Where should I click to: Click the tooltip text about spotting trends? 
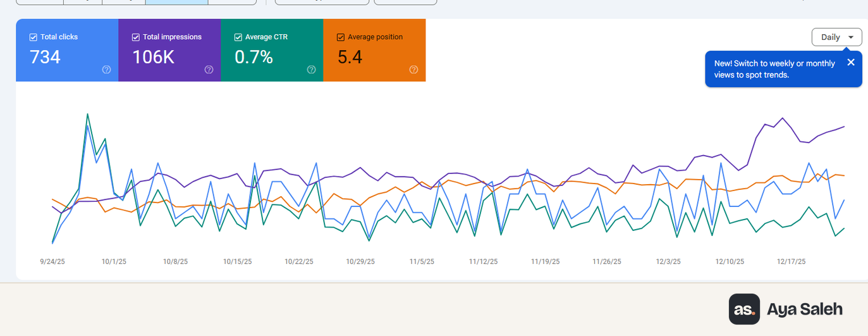pos(774,69)
